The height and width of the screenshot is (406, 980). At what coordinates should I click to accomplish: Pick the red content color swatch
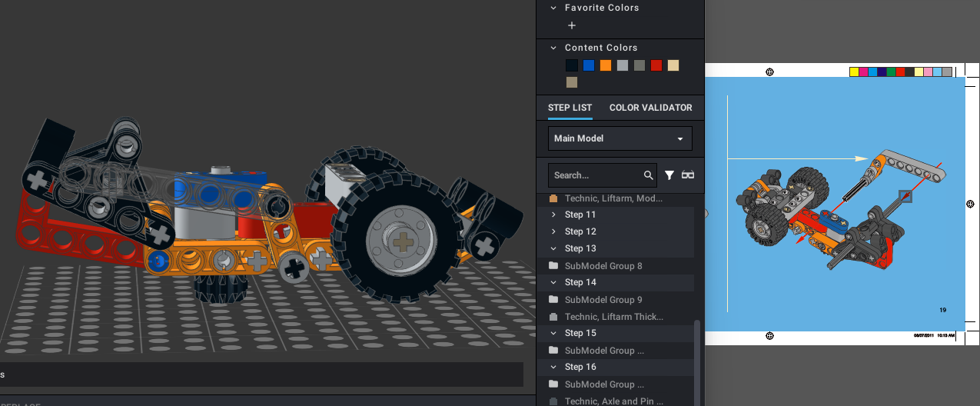tap(656, 65)
